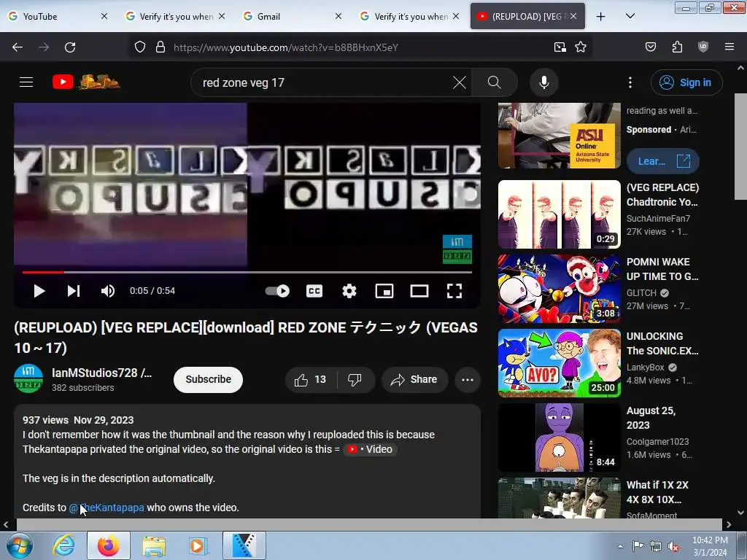747x560 pixels.
Task: Subscribe to IanMStudios728 channel
Action: pyautogui.click(x=208, y=379)
